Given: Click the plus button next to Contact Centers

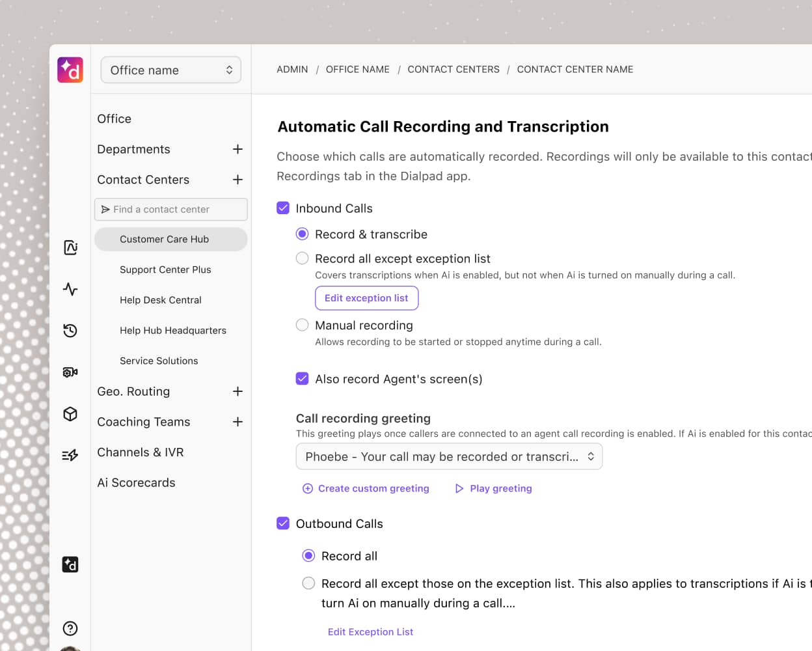Looking at the screenshot, I should pyautogui.click(x=237, y=180).
